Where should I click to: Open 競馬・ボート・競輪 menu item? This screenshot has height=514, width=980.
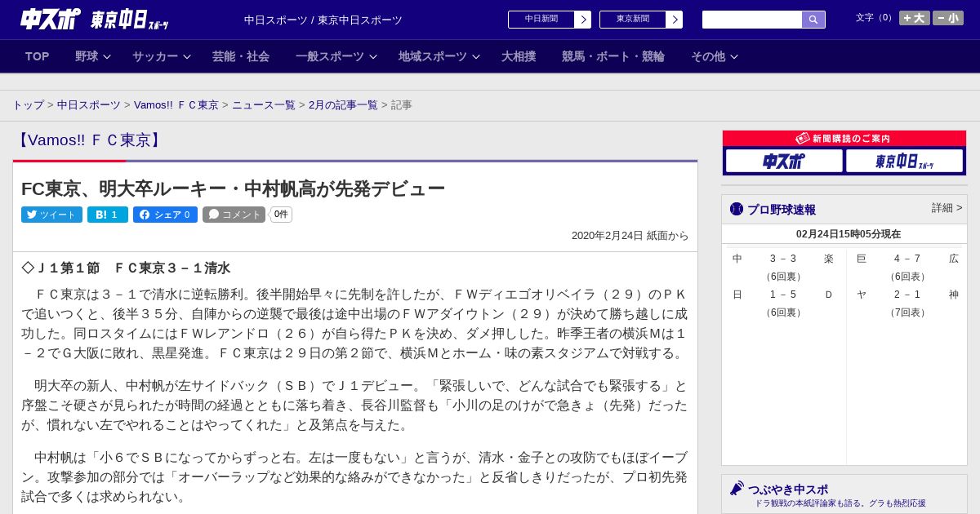click(613, 56)
